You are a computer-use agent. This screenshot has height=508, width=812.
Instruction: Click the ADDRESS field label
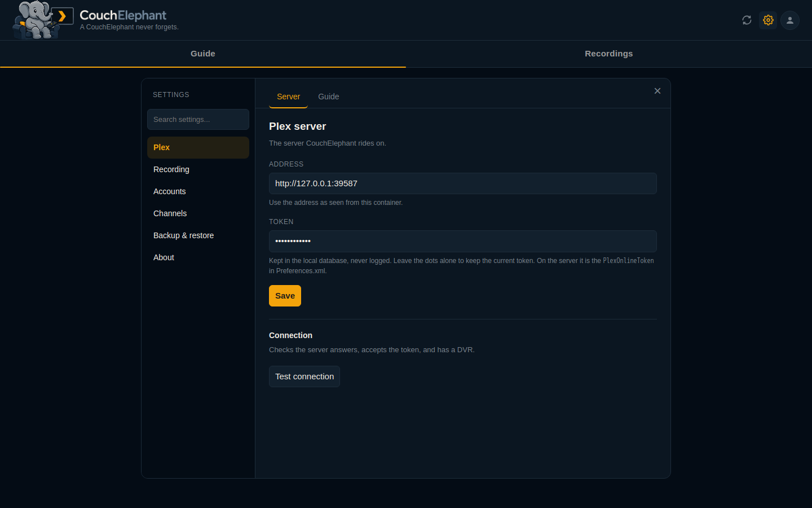coord(286,164)
